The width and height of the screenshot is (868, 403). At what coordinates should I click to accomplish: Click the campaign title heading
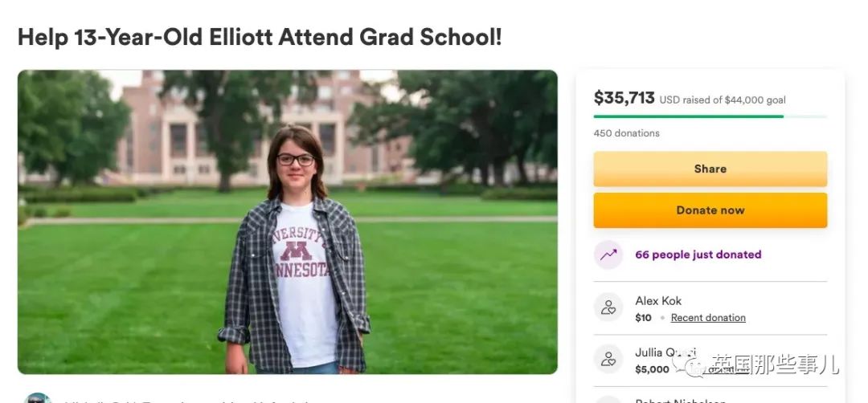pos(260,38)
